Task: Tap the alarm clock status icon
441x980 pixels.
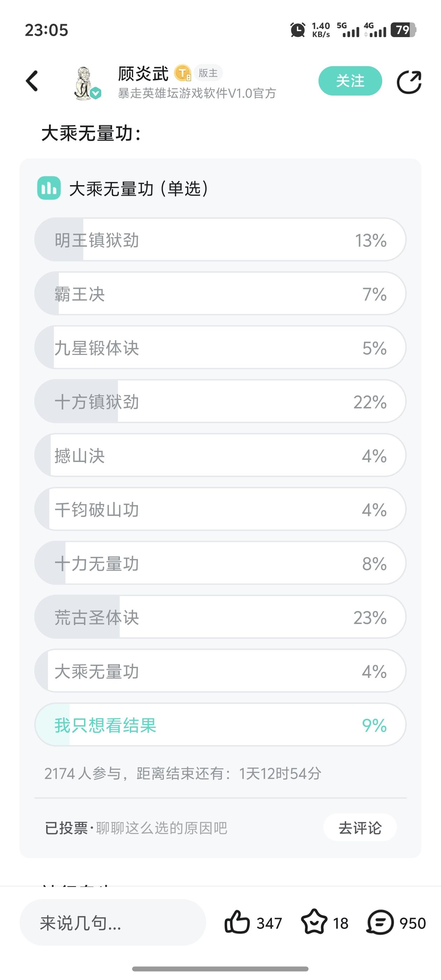Action: point(297,30)
